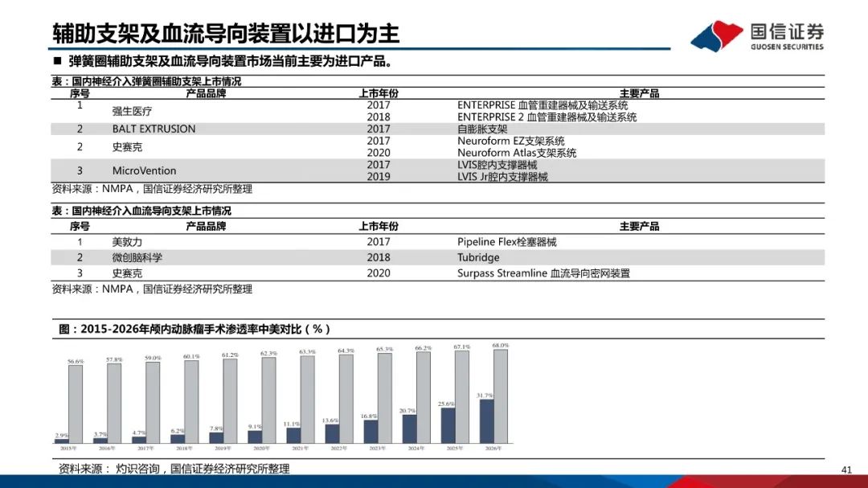Click the serial number '1' in the 强生医疗 row
The width and height of the screenshot is (868, 488).
(80, 105)
